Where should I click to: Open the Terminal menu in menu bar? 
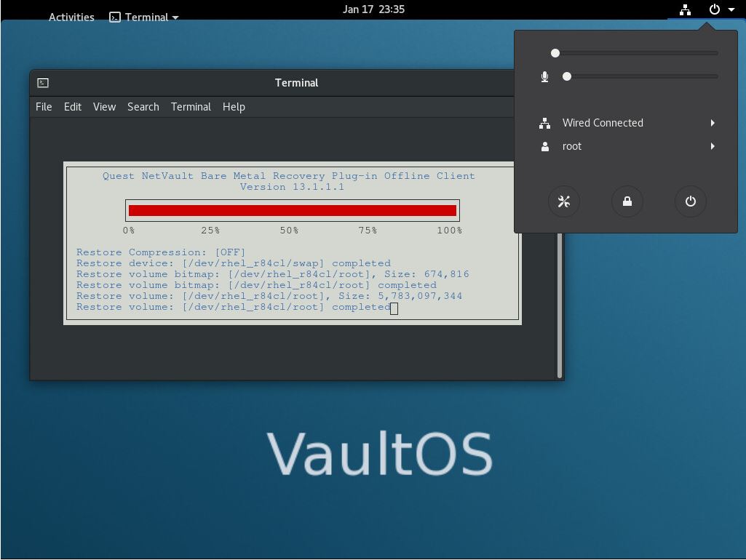pos(191,107)
